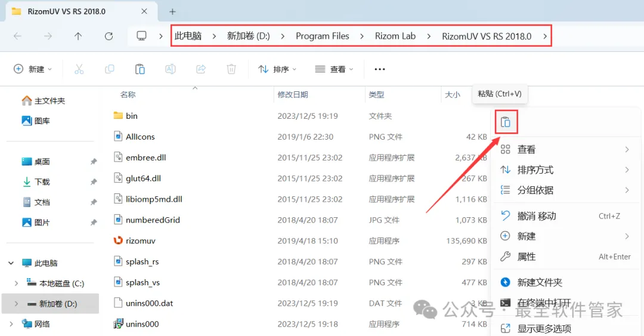The image size is (644, 336).
Task: Click the AllIcons PNG file icon
Action: (x=118, y=136)
